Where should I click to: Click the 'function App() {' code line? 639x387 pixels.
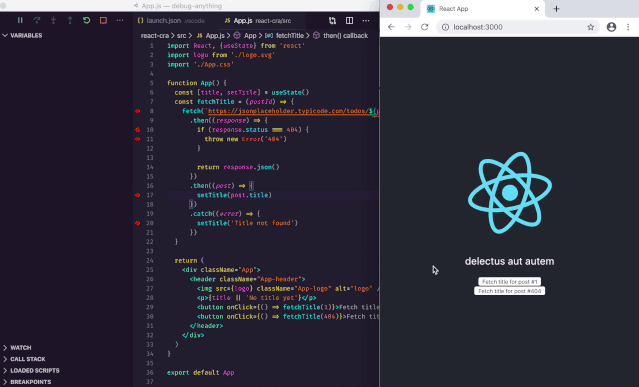(x=196, y=83)
